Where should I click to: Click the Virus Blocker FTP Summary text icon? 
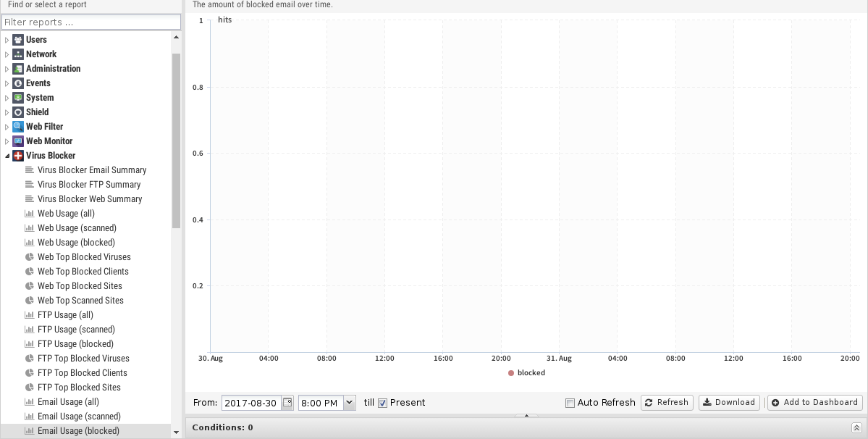point(30,184)
